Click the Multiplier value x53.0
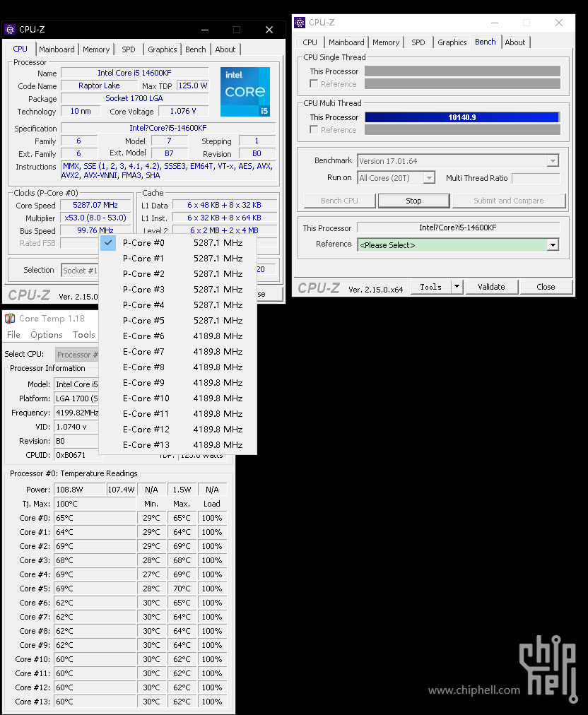This screenshot has width=588, height=715. click(95, 218)
